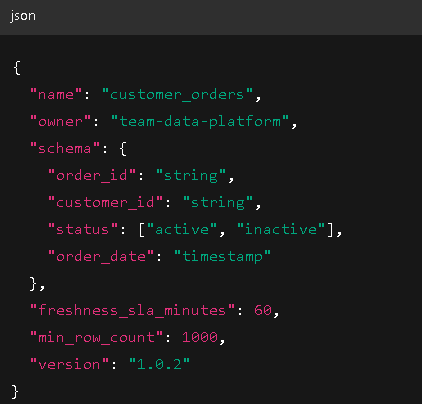Click the final closing curly brace

[15, 392]
